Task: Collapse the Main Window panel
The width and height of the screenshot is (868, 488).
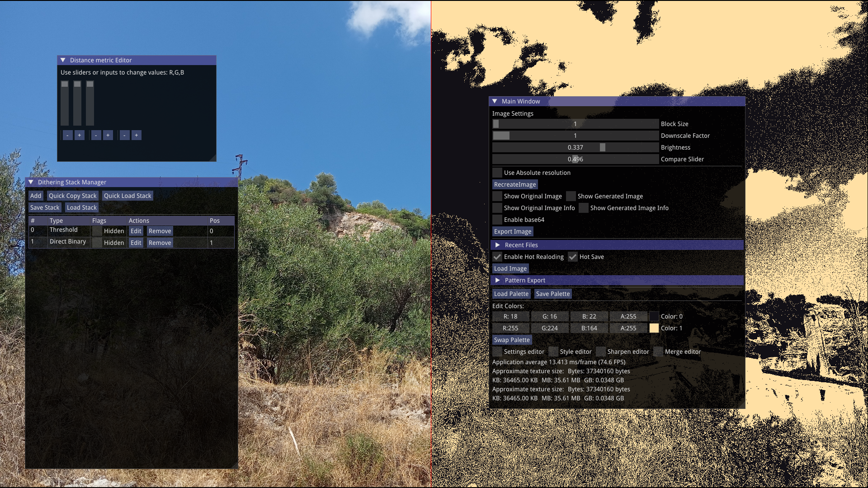Action: point(495,101)
